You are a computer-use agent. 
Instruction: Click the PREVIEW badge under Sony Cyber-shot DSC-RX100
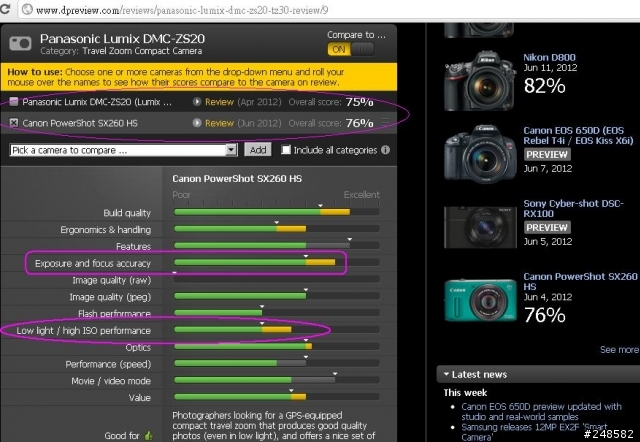pyautogui.click(x=547, y=227)
